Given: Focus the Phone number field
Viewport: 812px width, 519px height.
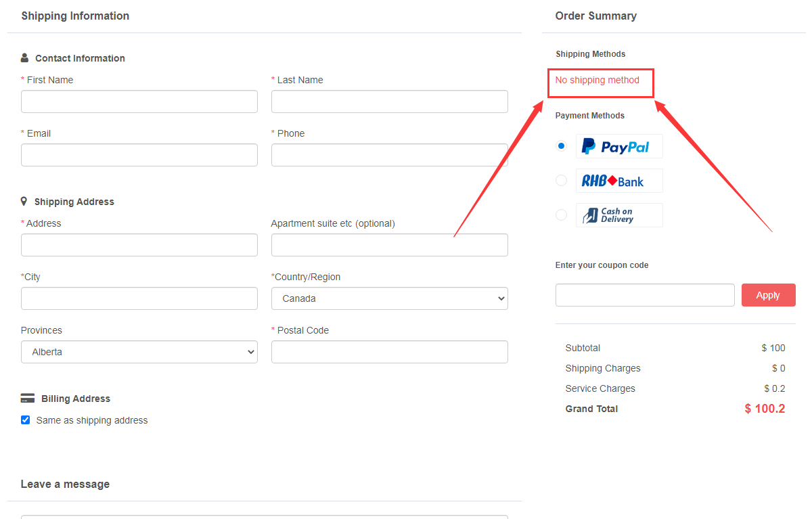Looking at the screenshot, I should click(x=389, y=155).
